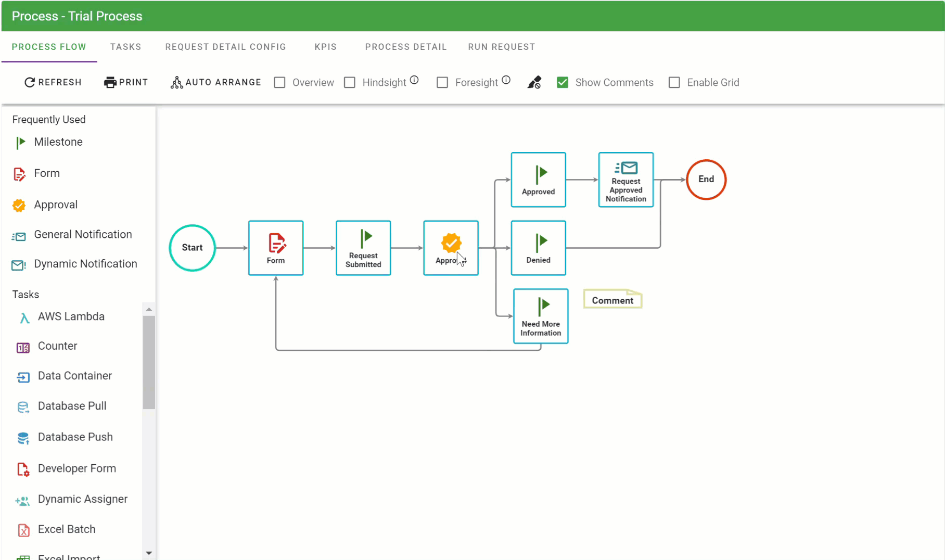The height and width of the screenshot is (560, 945).
Task: Click the Hindsight info icon
Action: tap(414, 80)
